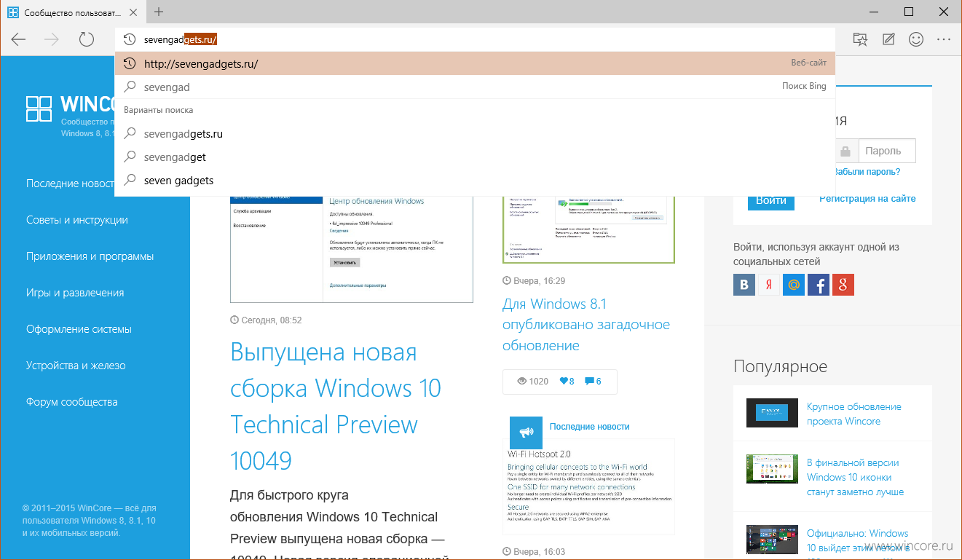Click the Вчера, 16:29 timestamp
The height and width of the screenshot is (560, 962).
pos(534,280)
